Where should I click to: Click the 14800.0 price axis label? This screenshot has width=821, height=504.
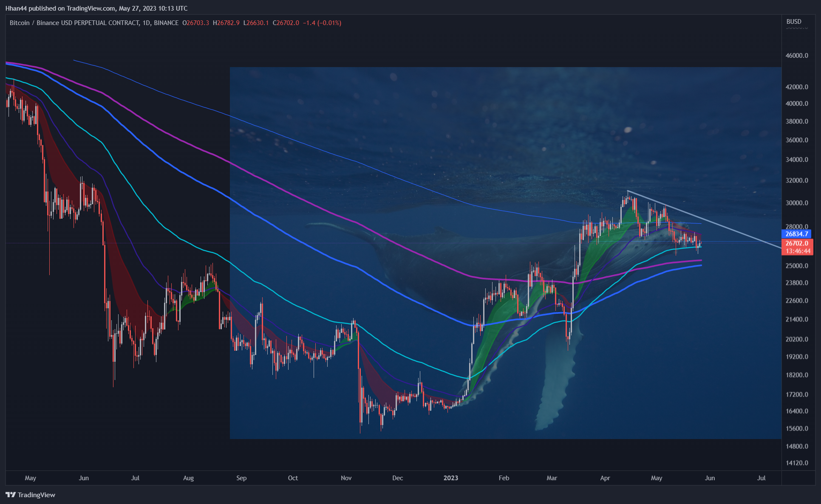797,446
